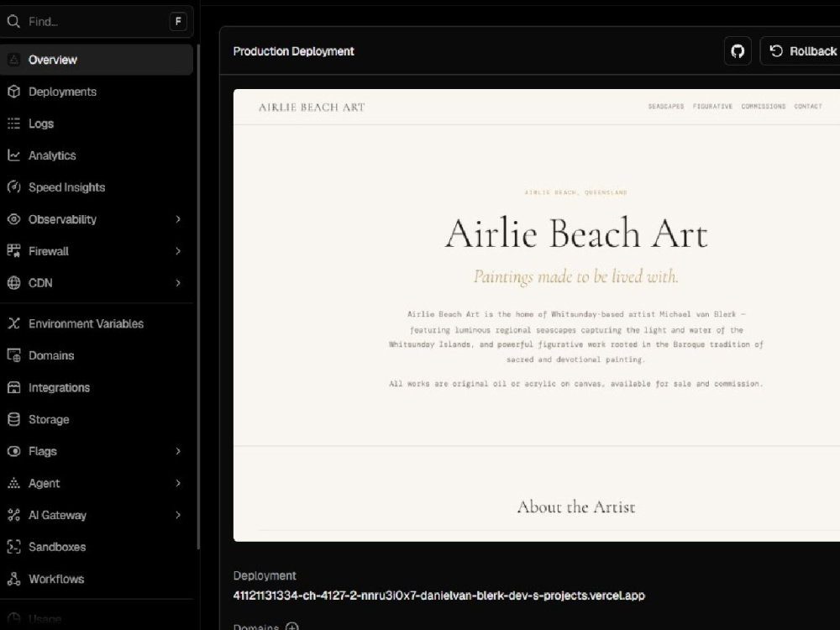Click Contact in the preview navigation
Viewport: 840px width, 630px height.
click(808, 106)
